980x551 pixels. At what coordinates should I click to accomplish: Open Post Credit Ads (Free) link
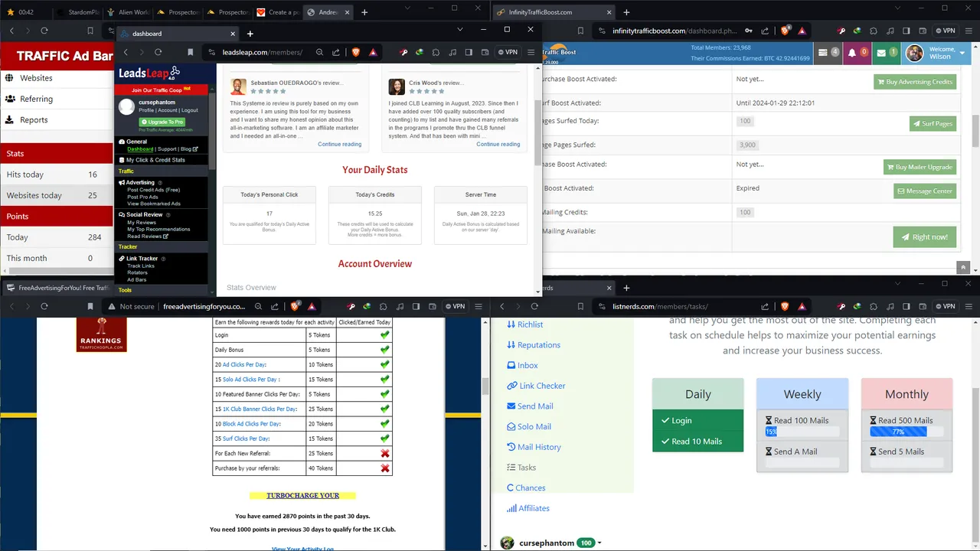click(154, 190)
